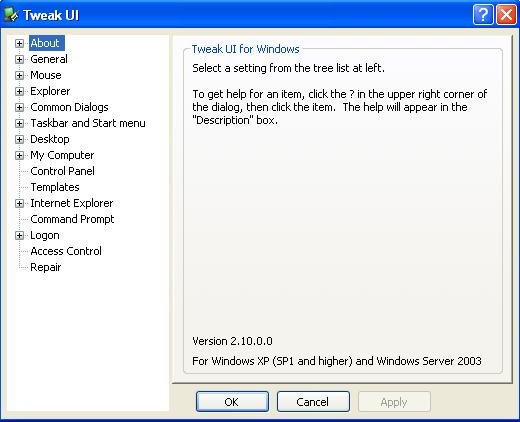Viewport: 520px width, 422px height.
Task: Click the Cancel button
Action: 313,402
